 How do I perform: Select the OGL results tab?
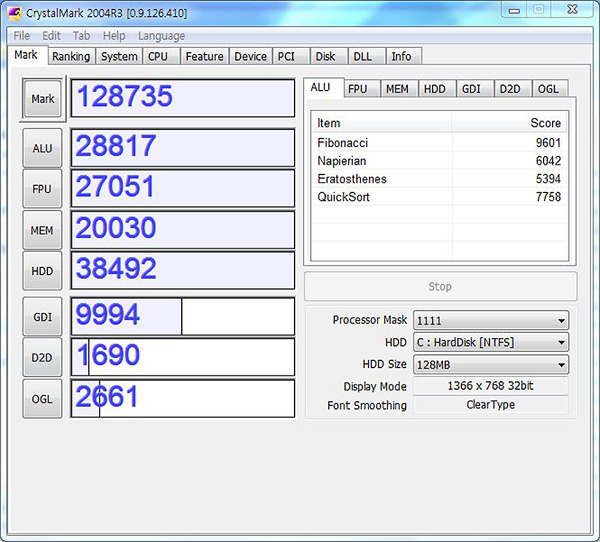tap(548, 89)
